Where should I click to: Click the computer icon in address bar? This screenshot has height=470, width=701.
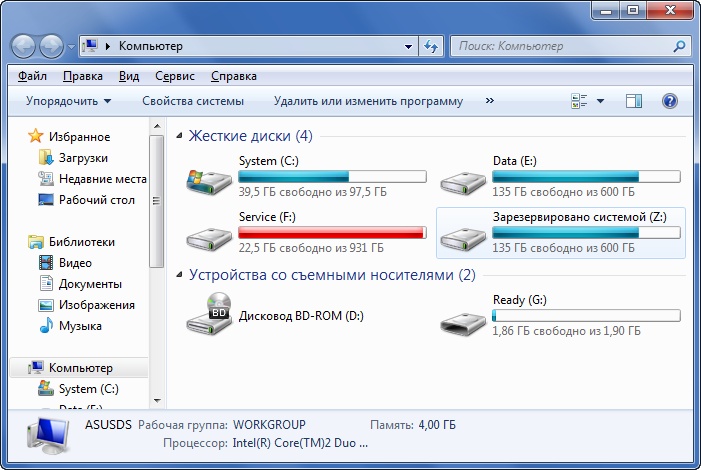click(90, 46)
